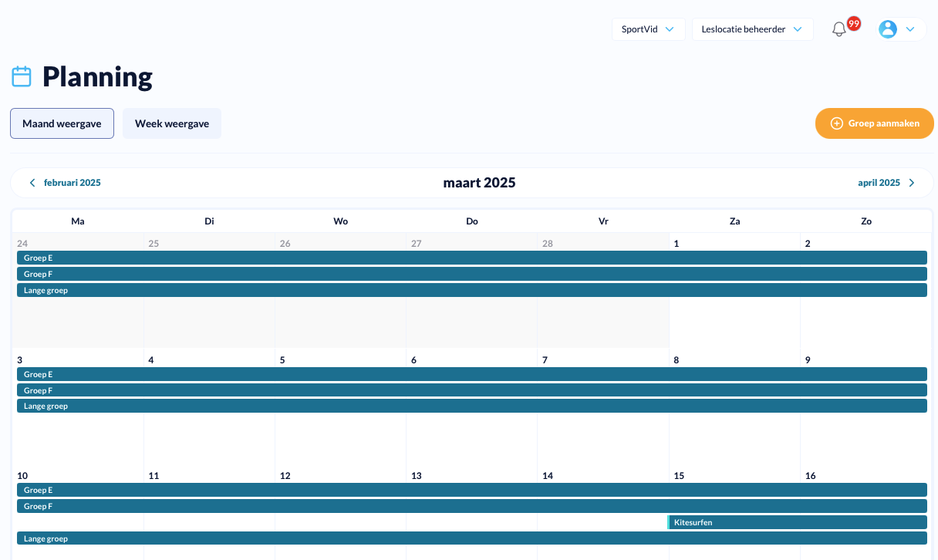Click the red 99 notification badge
Image resolution: width=938 pixels, height=560 pixels.
[854, 23]
